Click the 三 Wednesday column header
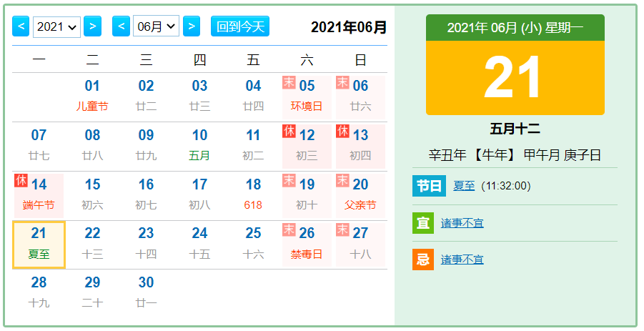Image resolution: width=644 pixels, height=331 pixels. coord(146,60)
